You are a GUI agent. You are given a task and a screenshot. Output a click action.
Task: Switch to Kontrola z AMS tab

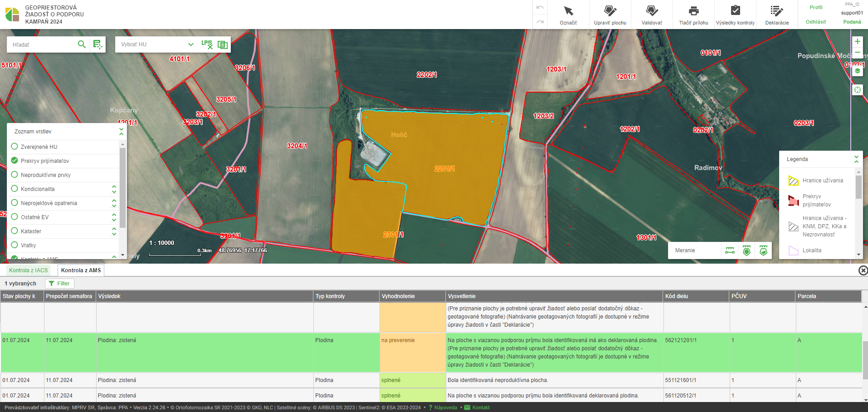click(81, 270)
